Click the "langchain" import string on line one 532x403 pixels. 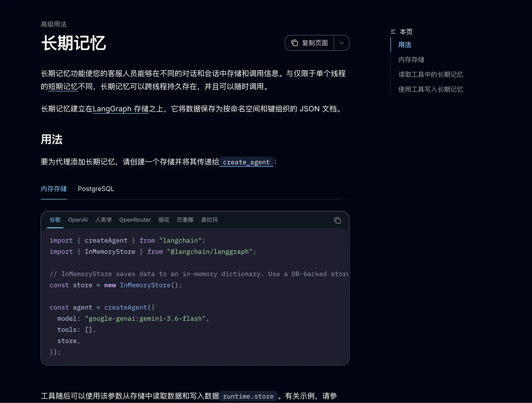point(180,241)
